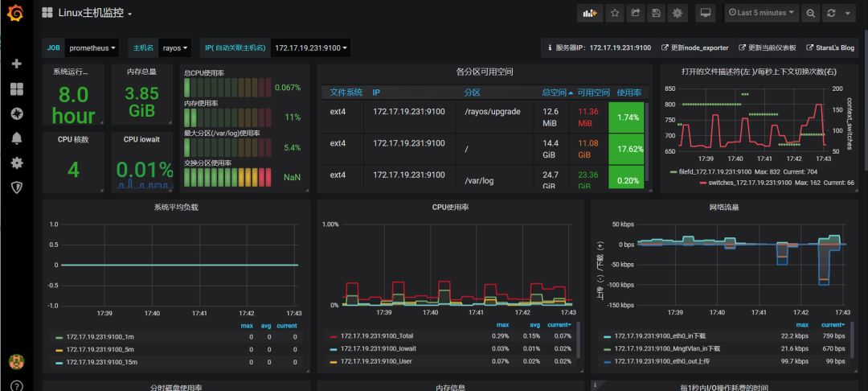Viewport: 868px width, 391px height.
Task: Open the CPU使用率 panel title menu
Action: (x=451, y=208)
